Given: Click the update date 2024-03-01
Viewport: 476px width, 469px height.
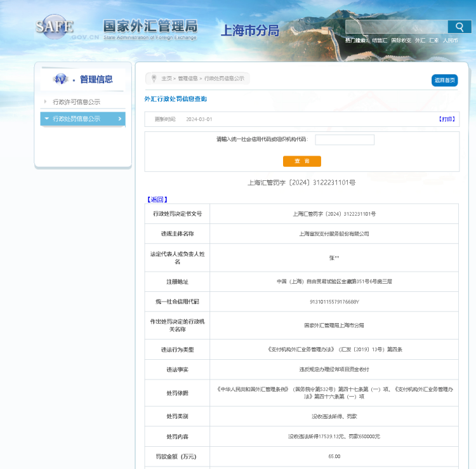Looking at the screenshot, I should (x=199, y=119).
